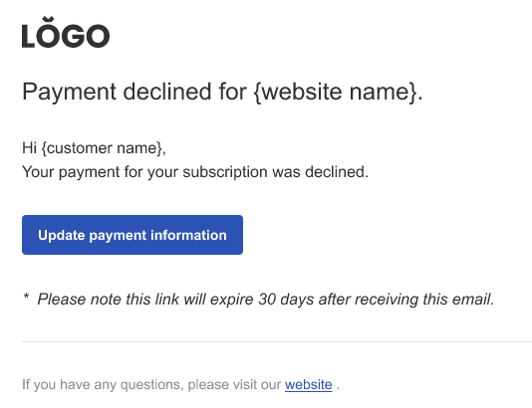Open the website link in the footer
The width and height of the screenshot is (532, 408).
pyautogui.click(x=309, y=385)
